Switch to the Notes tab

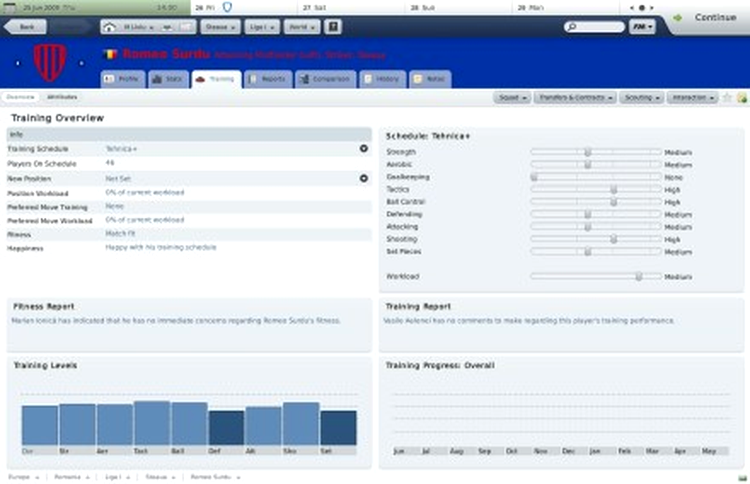(x=430, y=79)
